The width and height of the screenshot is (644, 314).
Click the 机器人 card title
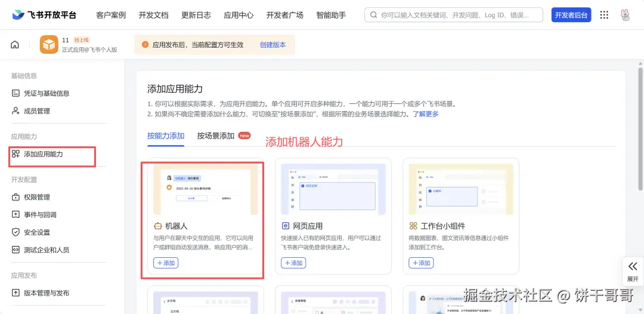pos(177,226)
